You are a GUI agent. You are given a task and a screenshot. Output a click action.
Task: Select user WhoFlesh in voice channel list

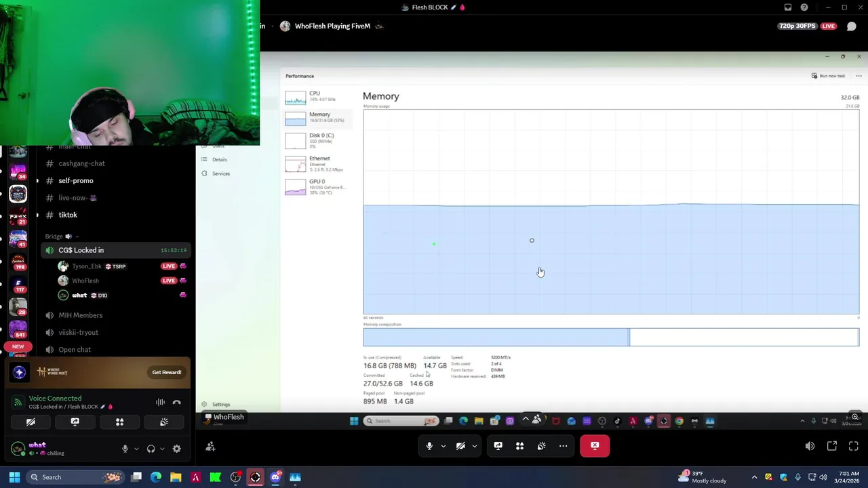85,281
